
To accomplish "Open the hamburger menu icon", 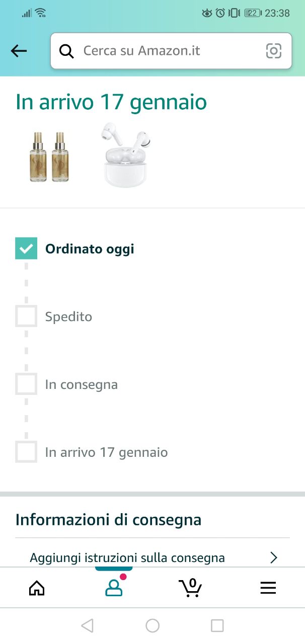I will click(268, 588).
